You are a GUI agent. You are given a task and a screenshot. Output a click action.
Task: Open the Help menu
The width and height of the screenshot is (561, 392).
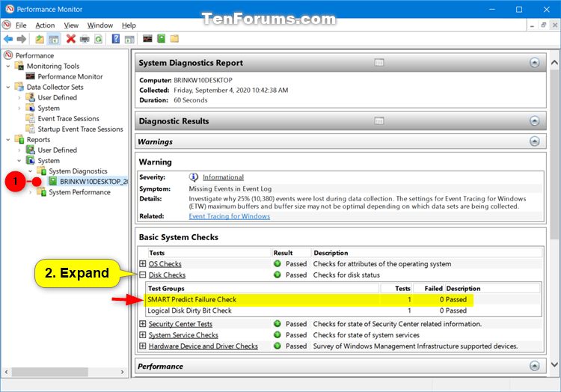129,25
